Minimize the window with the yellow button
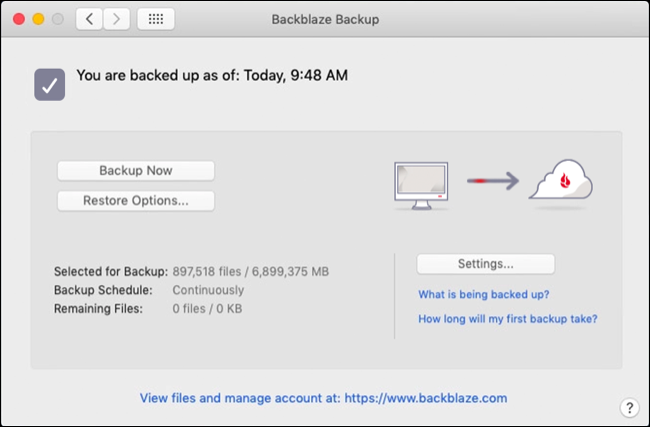Screen dimensions: 650x427 point(39,19)
